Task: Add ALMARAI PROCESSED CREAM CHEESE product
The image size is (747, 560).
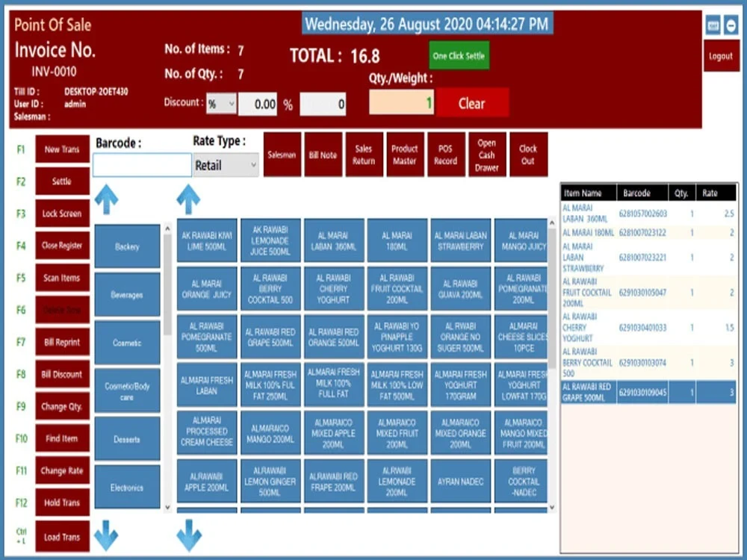Action: [x=207, y=433]
